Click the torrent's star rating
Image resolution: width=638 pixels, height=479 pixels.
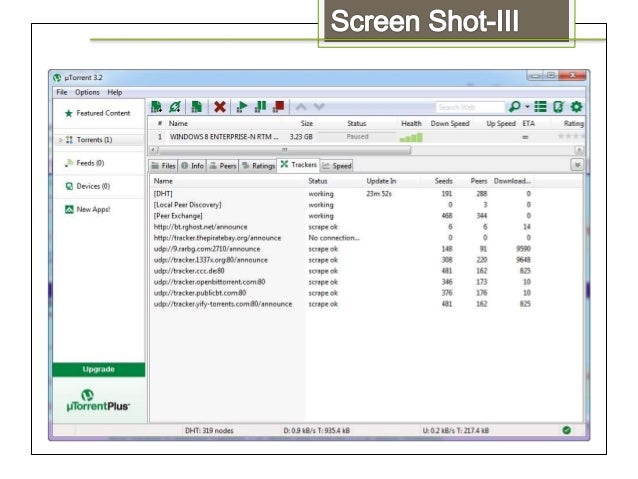[571, 136]
